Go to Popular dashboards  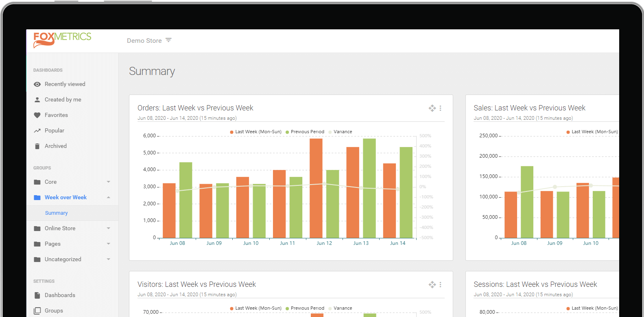tap(55, 131)
